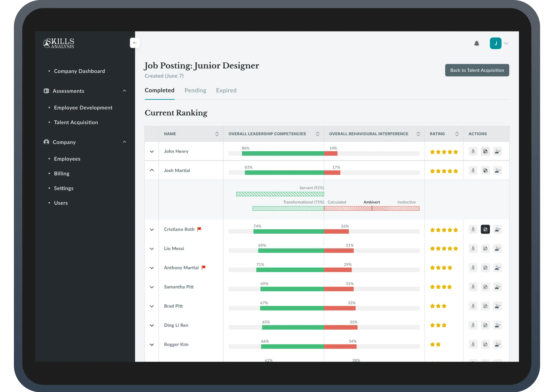Download Anthony Martial's report file
Viewport: 554px width, 392px height.
(x=485, y=267)
